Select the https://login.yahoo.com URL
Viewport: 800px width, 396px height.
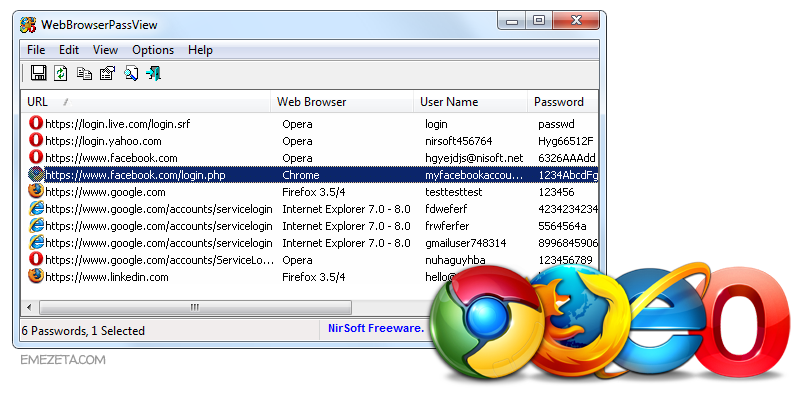[x=104, y=141]
